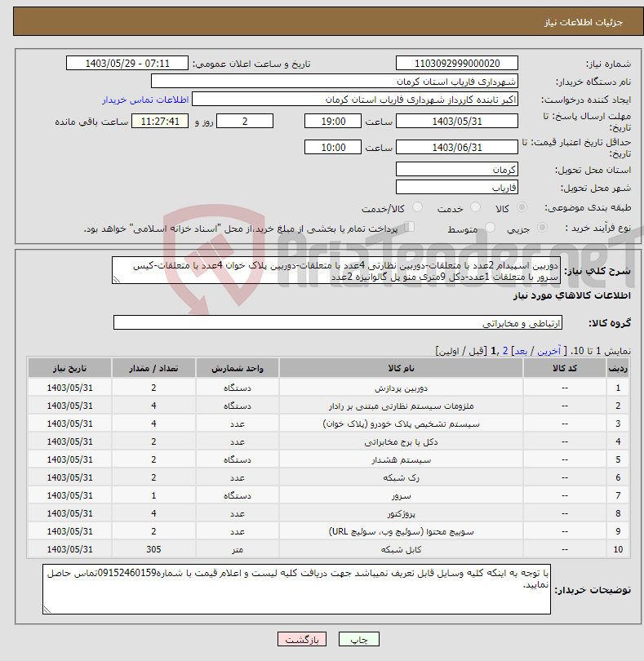
Task: Select item کابل شبکه
Action: (401, 550)
